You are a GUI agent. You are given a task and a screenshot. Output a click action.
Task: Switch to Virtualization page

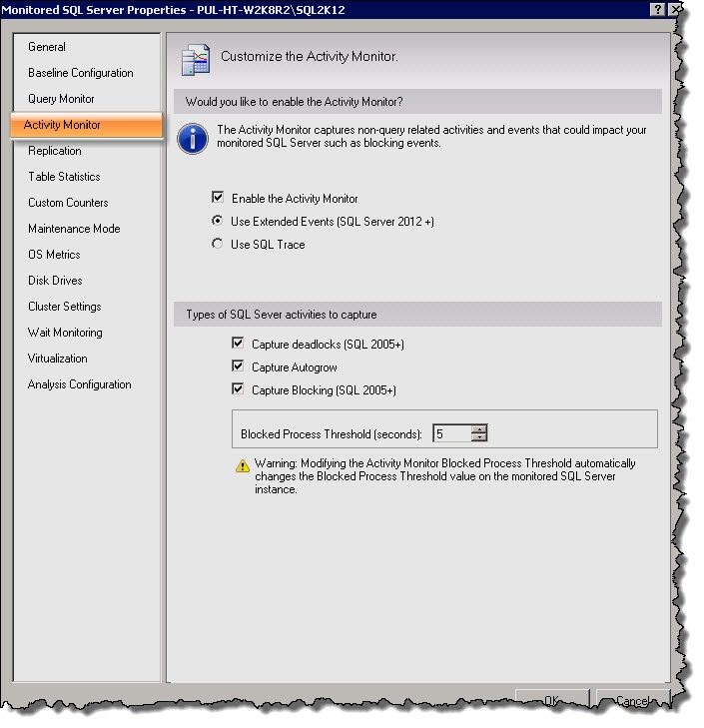(x=57, y=359)
